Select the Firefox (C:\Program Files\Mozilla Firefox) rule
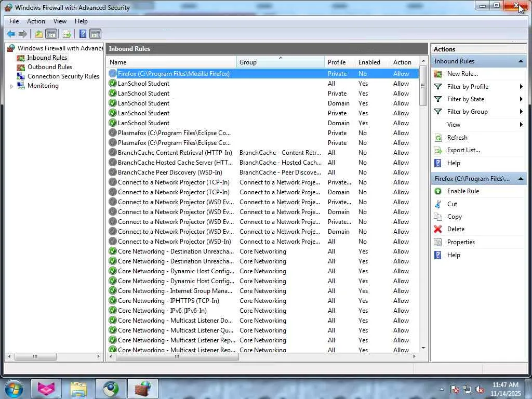The height and width of the screenshot is (399, 532). point(263,74)
